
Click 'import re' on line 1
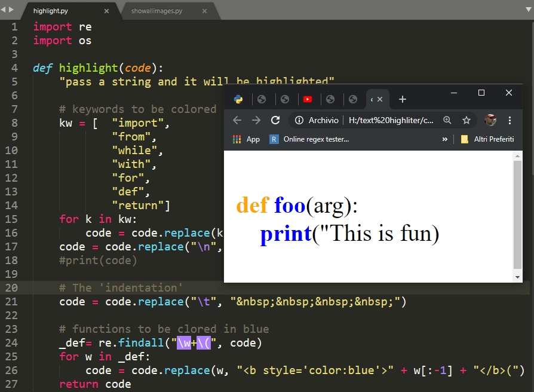pyautogui.click(x=62, y=26)
